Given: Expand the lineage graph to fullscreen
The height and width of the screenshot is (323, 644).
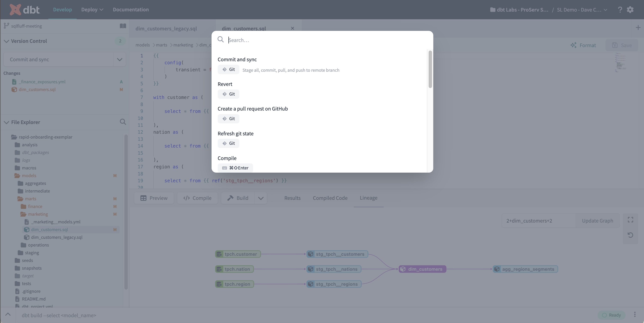Looking at the screenshot, I should pos(630,220).
